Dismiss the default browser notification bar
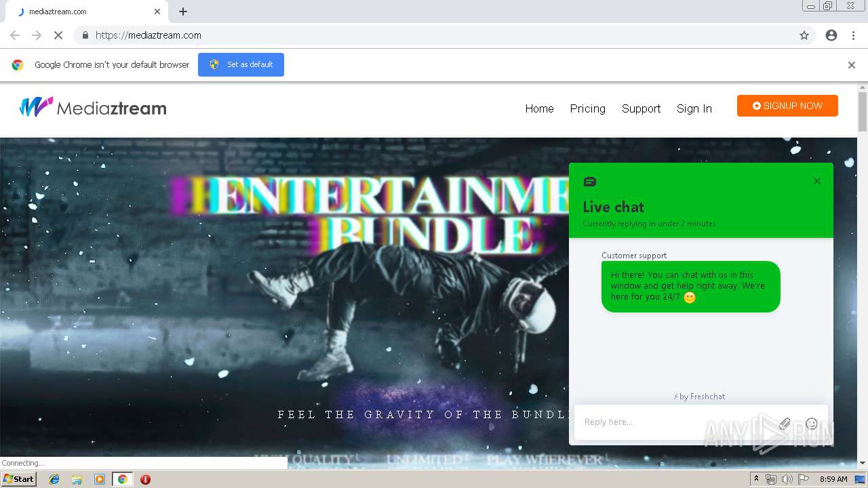This screenshot has width=868, height=488. click(x=852, y=65)
